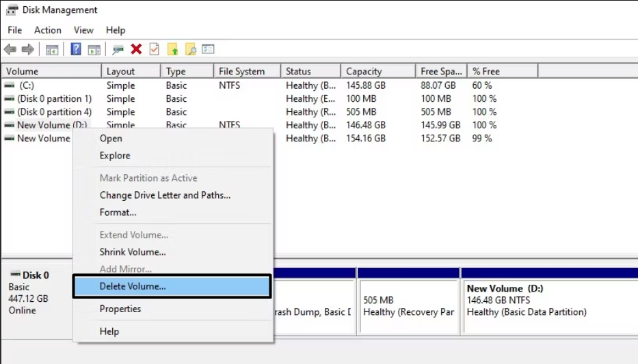638x364 pixels.
Task: Open the View menu
Action: (83, 30)
